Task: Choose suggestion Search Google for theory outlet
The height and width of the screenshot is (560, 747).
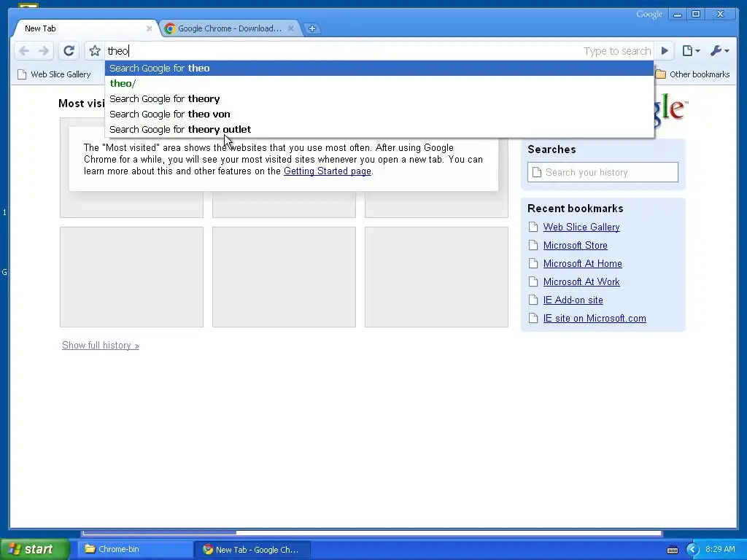Action: click(x=379, y=129)
